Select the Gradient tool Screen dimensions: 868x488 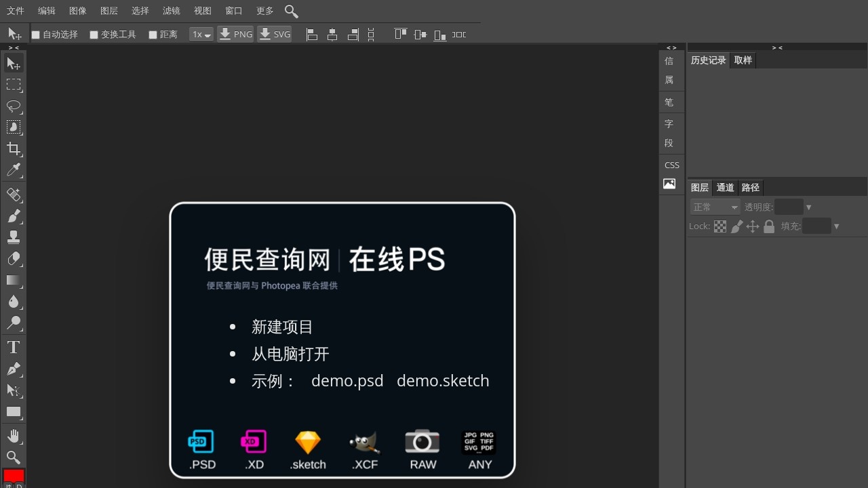14,281
